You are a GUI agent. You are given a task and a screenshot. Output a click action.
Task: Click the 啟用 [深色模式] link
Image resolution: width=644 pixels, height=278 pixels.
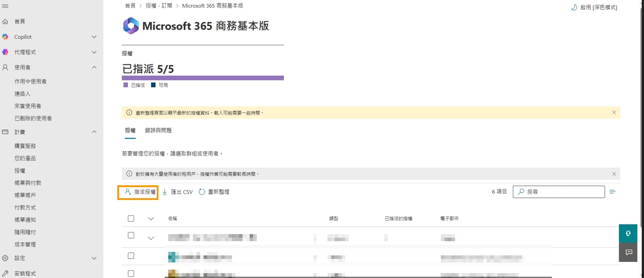point(598,7)
